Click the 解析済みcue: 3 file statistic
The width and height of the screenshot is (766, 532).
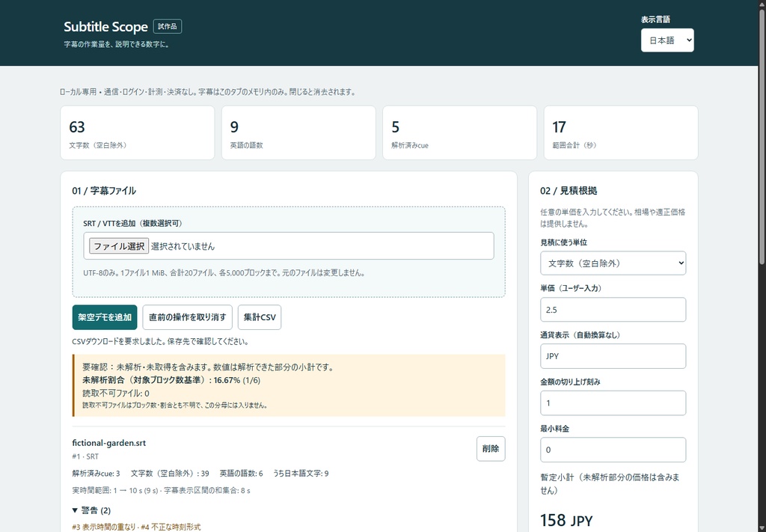96,474
